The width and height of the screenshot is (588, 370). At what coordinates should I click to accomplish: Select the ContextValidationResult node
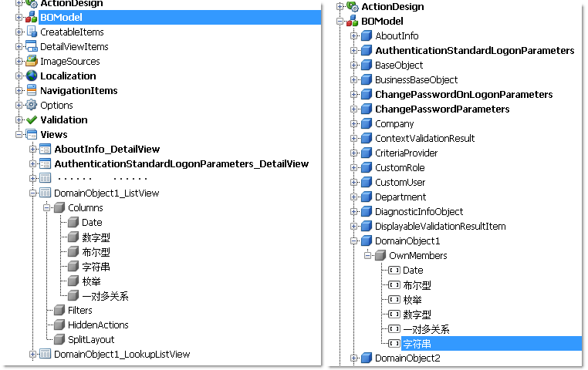[x=425, y=138]
